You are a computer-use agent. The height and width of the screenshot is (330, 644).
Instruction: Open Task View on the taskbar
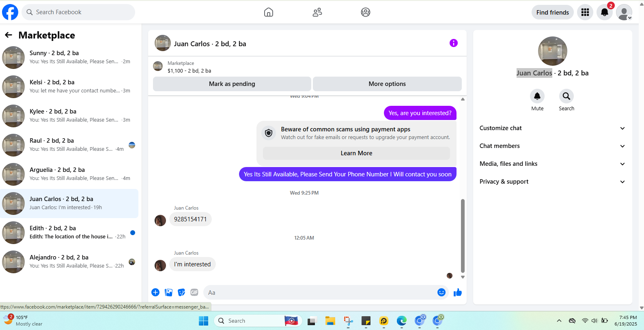[312, 321]
